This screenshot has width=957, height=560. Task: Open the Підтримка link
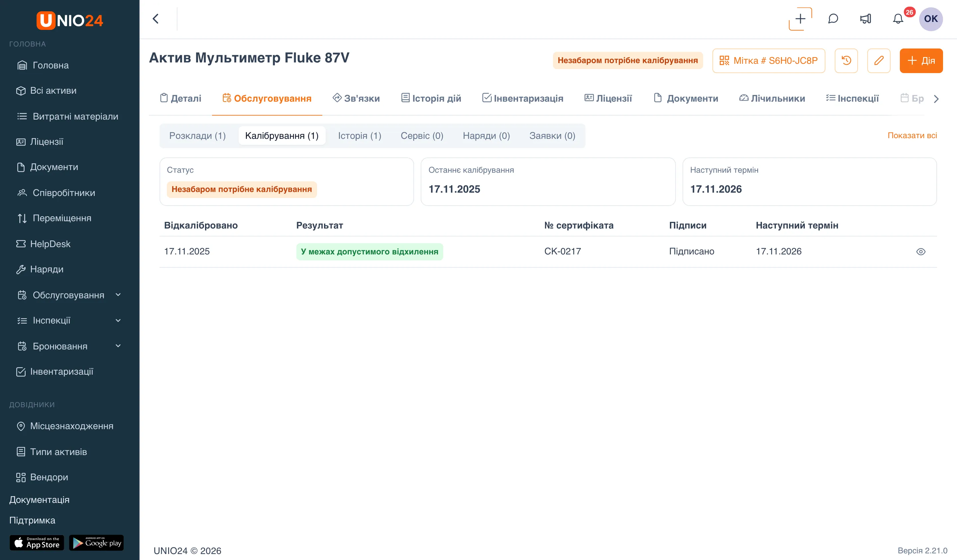[32, 520]
